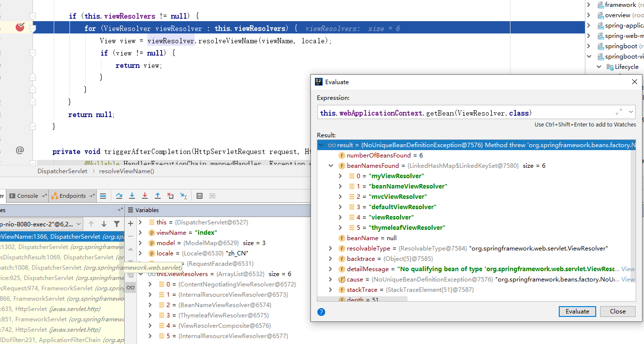The image size is (644, 344).
Task: Toggle the fold marker beside viewResolvers if-statement
Action: click(33, 16)
